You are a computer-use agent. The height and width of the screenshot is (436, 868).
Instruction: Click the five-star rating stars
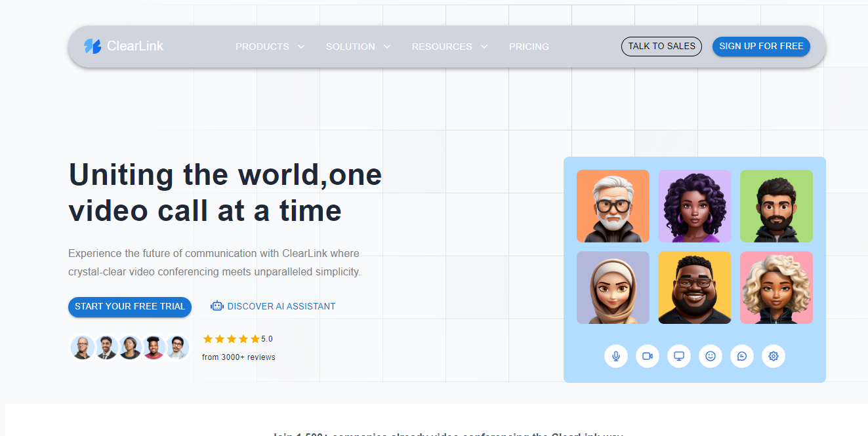coord(231,339)
